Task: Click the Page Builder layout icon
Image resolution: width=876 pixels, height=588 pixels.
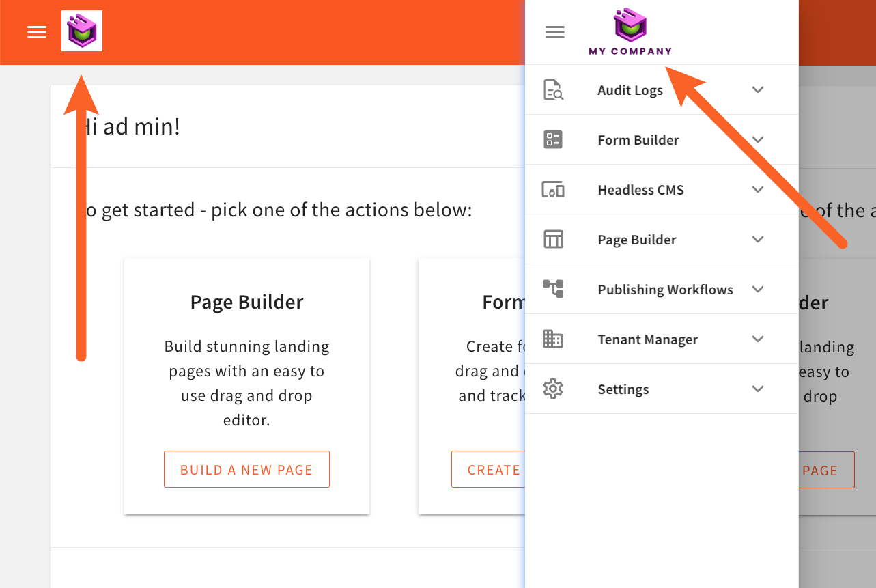Action: tap(553, 239)
